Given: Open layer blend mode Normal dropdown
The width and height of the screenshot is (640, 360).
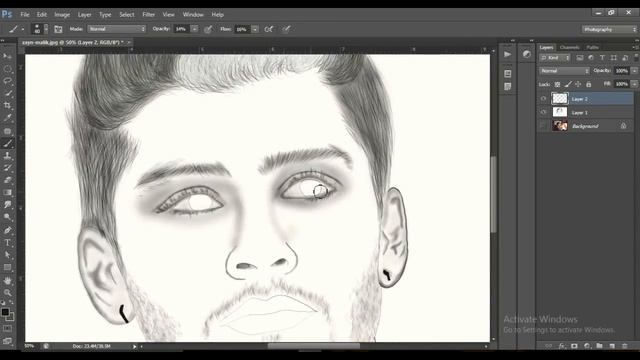Looking at the screenshot, I should (x=564, y=71).
